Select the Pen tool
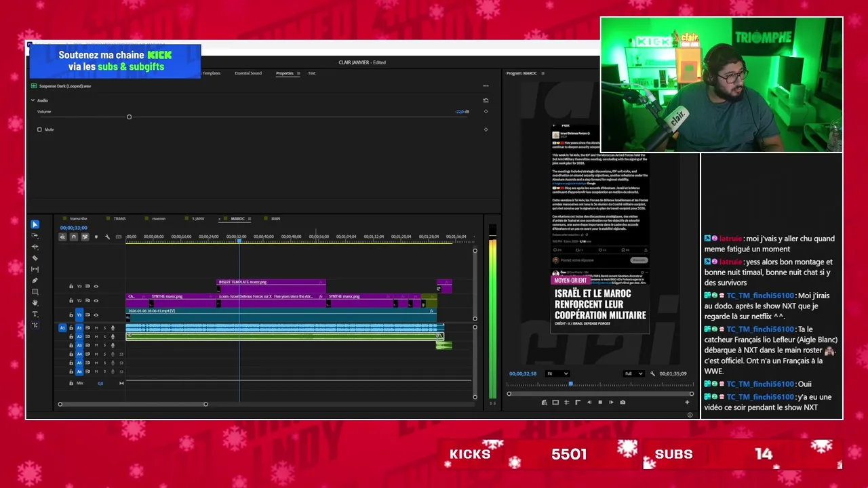 (x=35, y=281)
